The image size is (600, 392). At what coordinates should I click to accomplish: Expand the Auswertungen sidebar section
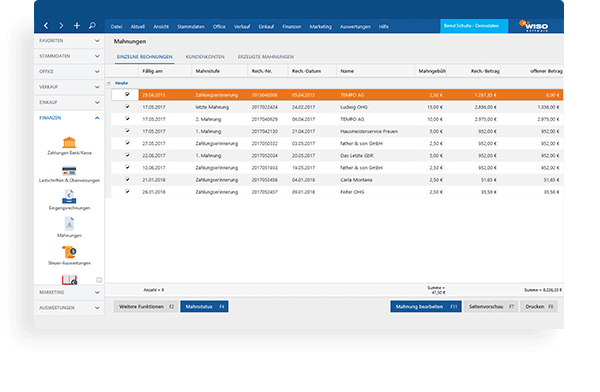[69, 308]
